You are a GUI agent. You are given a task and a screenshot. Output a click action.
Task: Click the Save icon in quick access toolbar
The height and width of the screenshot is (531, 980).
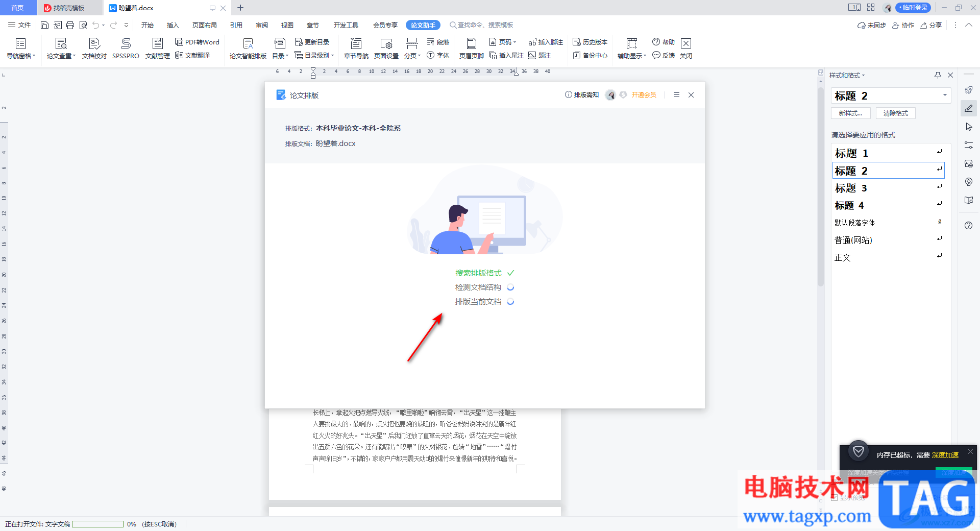pos(44,25)
